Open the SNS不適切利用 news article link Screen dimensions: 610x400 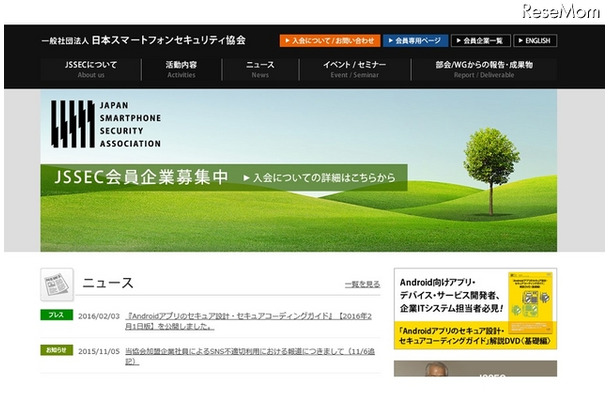[250, 355]
